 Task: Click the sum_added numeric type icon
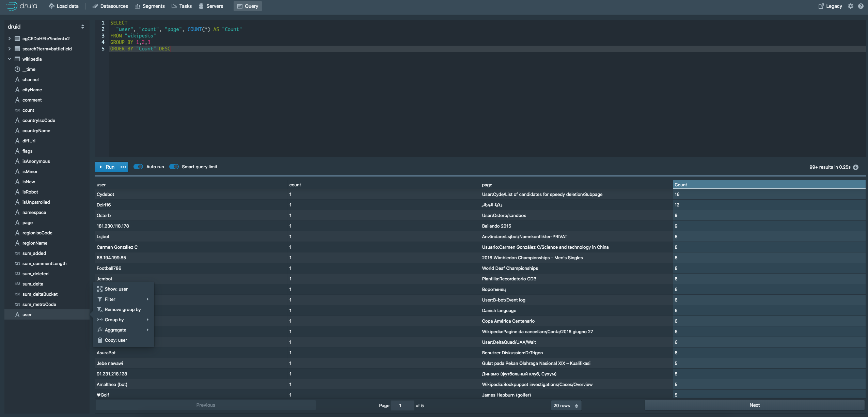(17, 253)
